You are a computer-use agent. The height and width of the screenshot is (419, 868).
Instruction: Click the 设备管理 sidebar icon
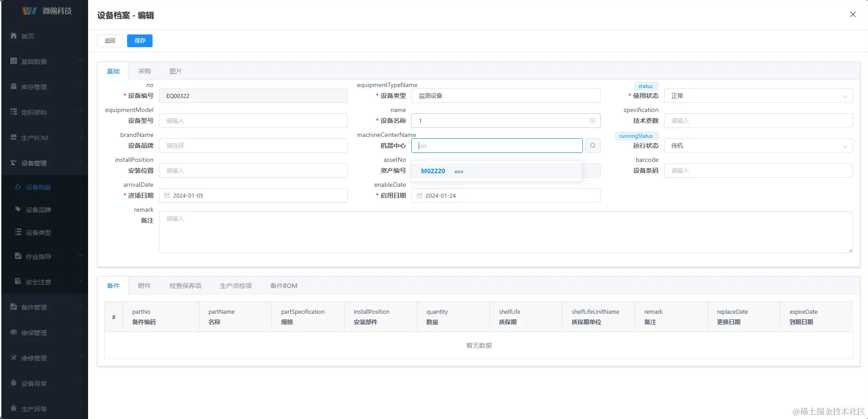(x=14, y=163)
